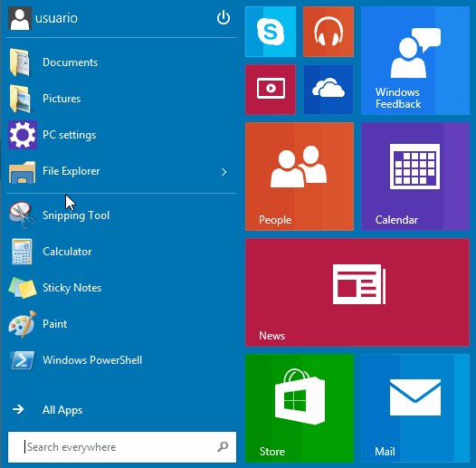
Task: Launch Snipping Tool from the list
Action: click(x=121, y=215)
